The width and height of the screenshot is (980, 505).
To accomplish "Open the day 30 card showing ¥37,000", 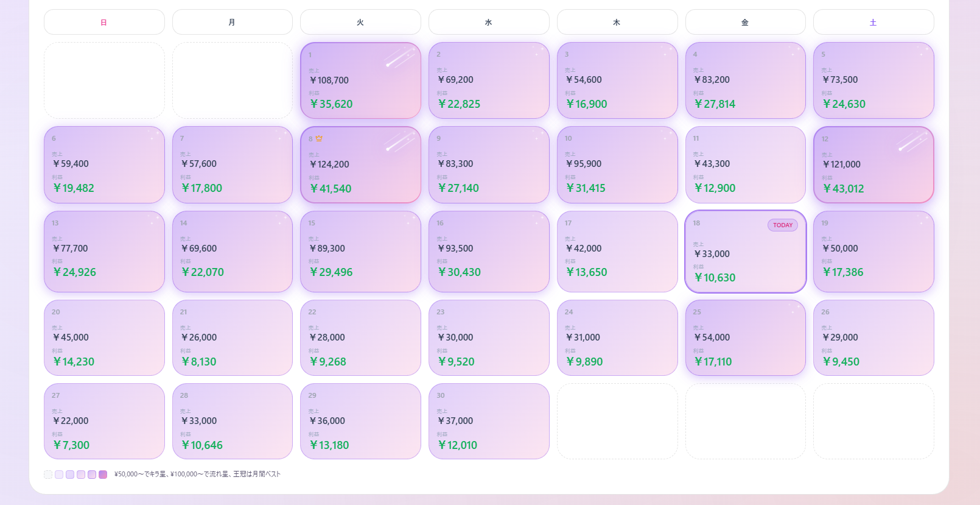I will click(489, 421).
